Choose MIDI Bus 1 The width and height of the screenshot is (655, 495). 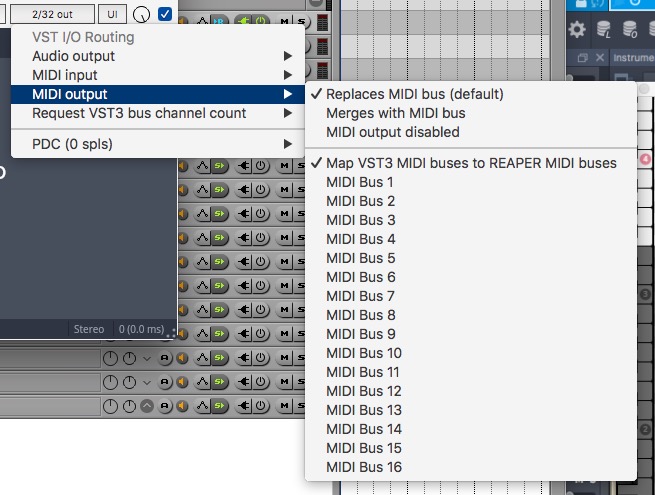point(471,182)
